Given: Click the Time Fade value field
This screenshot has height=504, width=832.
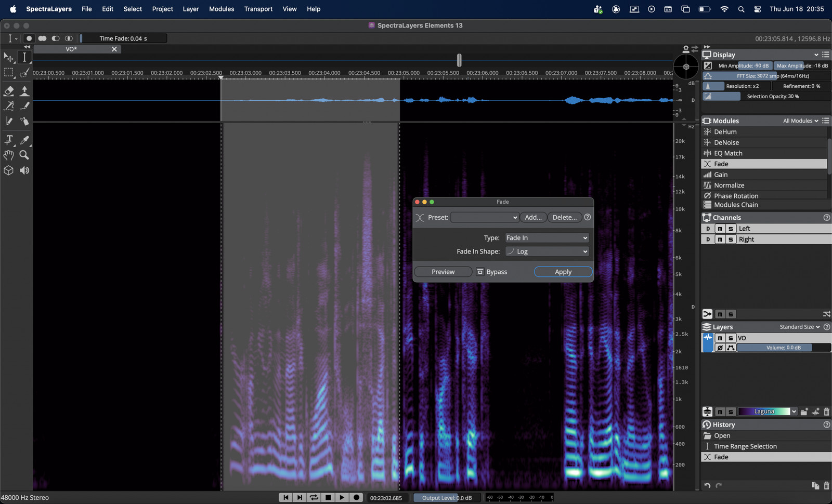Looking at the screenshot, I should (124, 38).
